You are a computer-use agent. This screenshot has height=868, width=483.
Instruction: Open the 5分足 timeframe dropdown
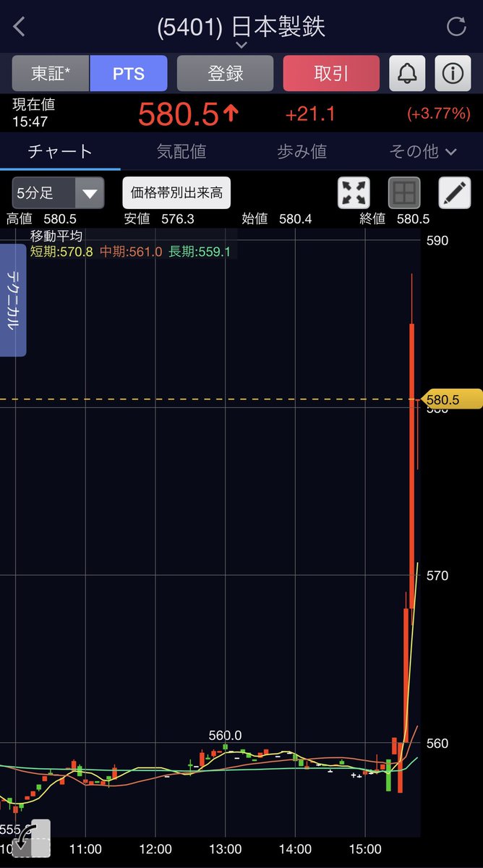(x=58, y=193)
